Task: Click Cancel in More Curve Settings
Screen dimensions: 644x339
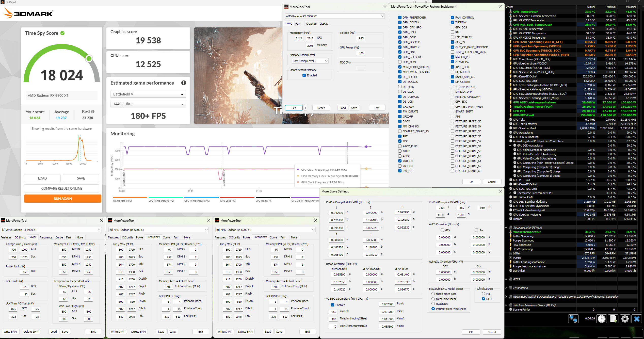Action: pos(492,332)
